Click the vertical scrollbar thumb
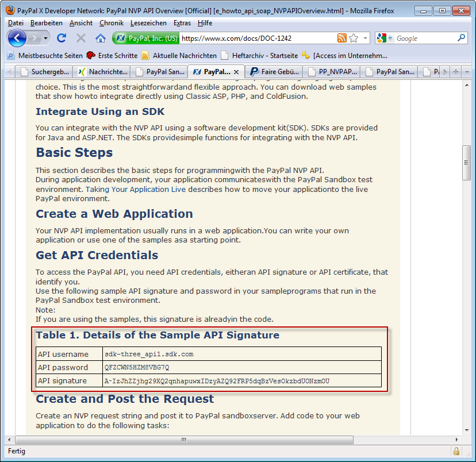This screenshot has height=462, width=476. (467, 163)
